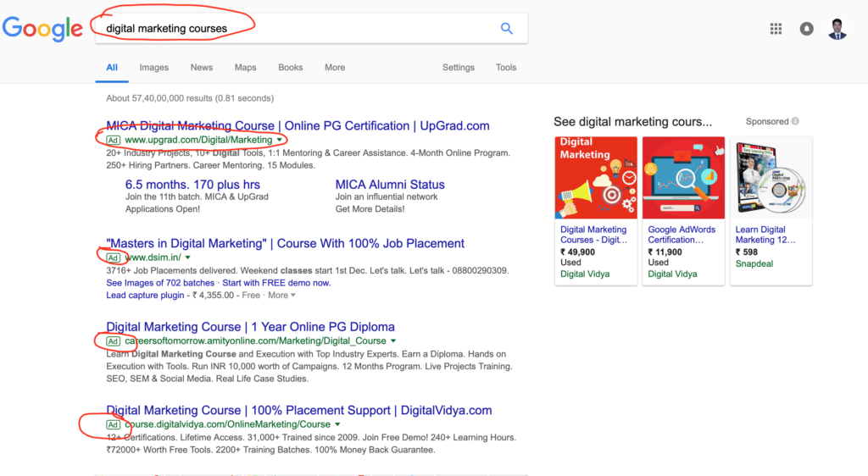
Task: Switch to the News tab
Action: tap(202, 68)
